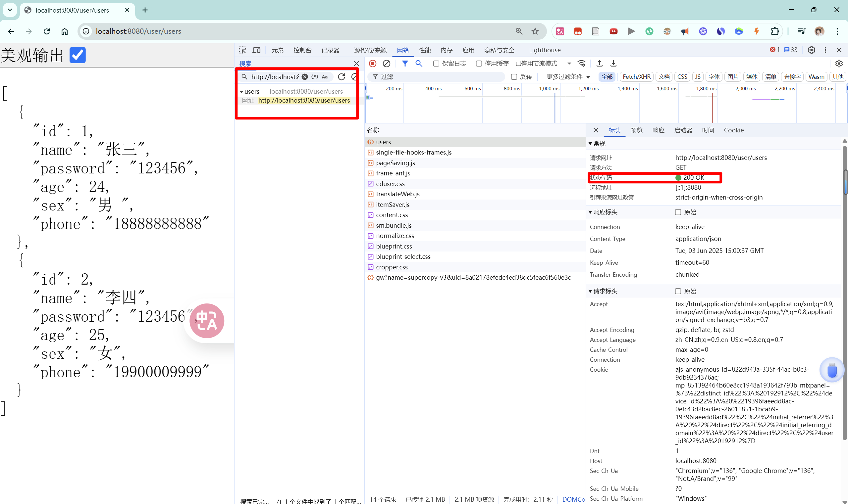Toggle device toolbar emulation icon
Screen dimensions: 848x504
[x=256, y=50]
